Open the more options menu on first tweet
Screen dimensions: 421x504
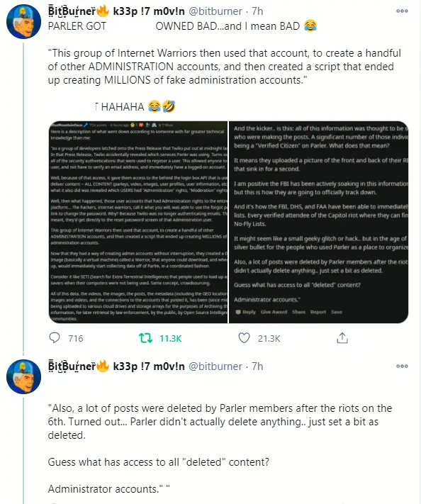point(402,11)
